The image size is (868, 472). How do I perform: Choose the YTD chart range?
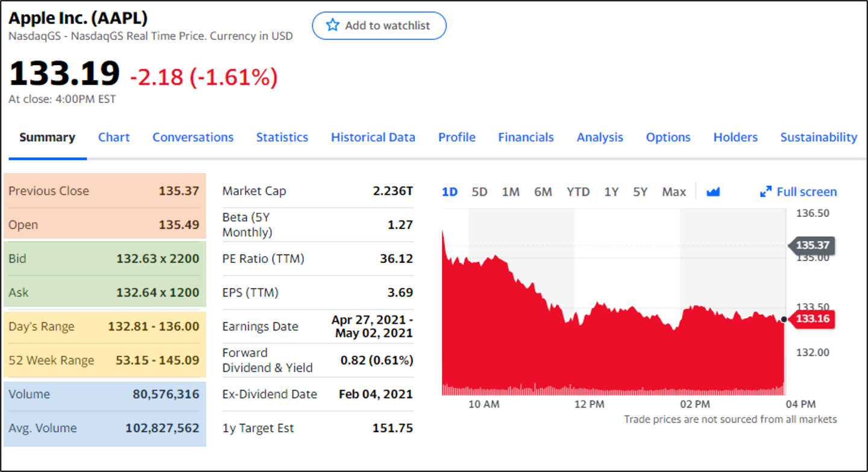[x=578, y=192]
